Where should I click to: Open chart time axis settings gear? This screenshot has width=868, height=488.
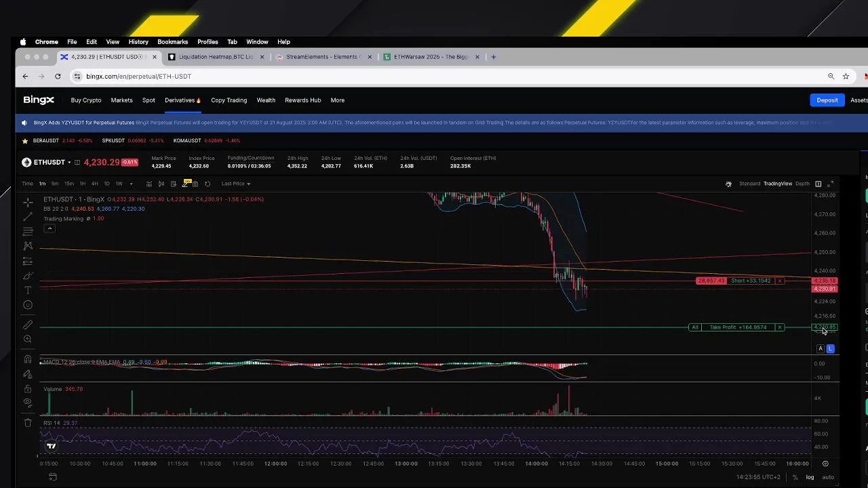[x=825, y=464]
